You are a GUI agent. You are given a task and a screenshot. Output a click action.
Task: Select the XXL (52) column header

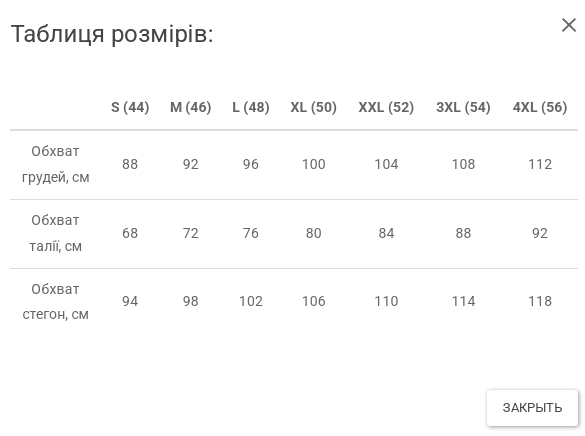click(386, 107)
